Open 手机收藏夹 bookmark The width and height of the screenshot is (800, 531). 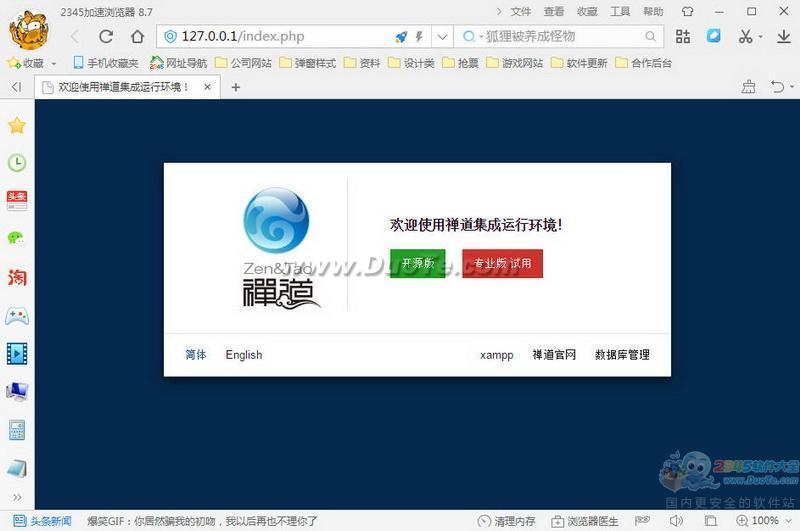(106, 63)
